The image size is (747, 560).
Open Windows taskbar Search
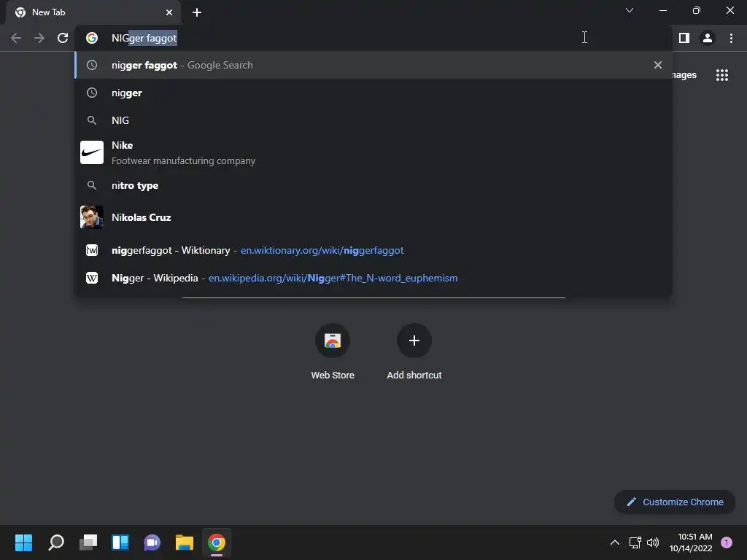[x=56, y=542]
